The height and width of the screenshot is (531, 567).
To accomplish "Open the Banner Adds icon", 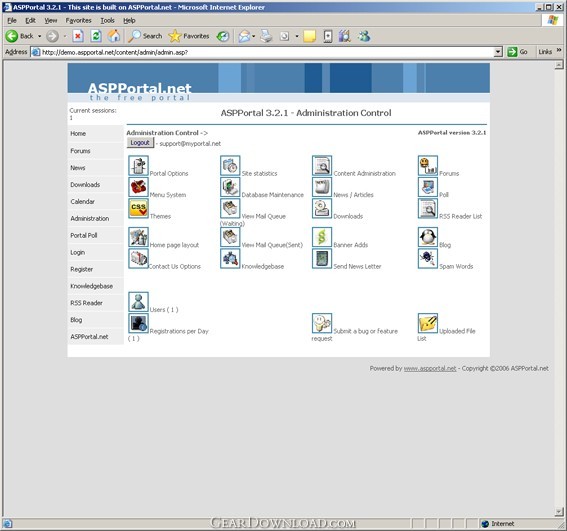I will tap(322, 237).
